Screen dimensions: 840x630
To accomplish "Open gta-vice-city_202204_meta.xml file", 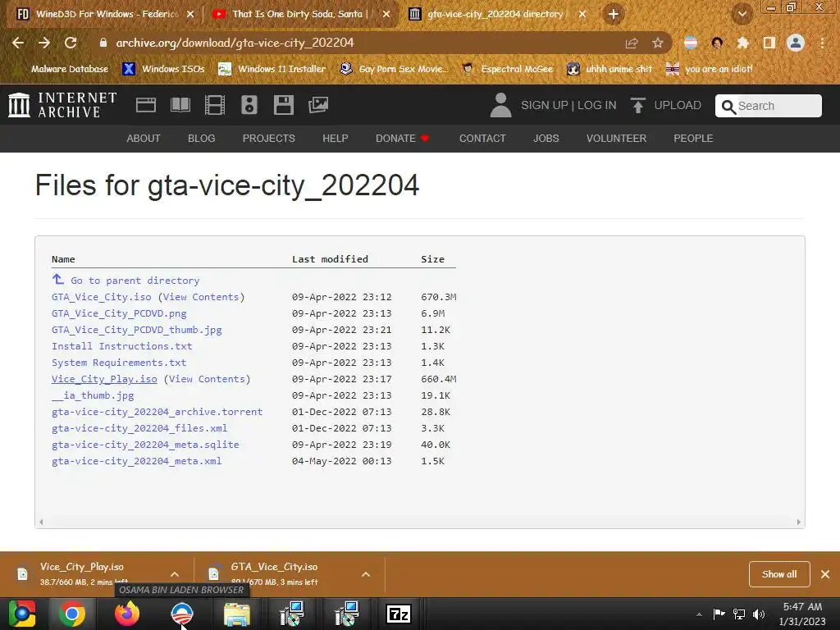I will coord(137,461).
